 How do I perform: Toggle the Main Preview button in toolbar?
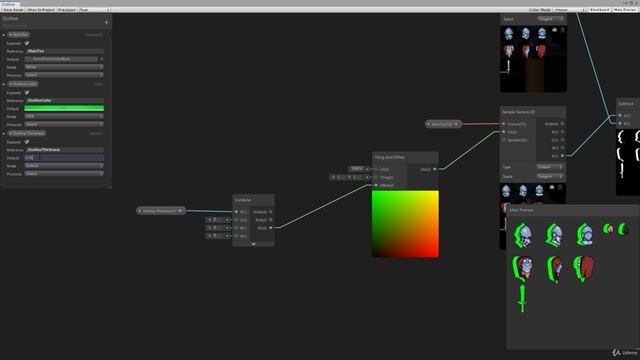(625, 9)
